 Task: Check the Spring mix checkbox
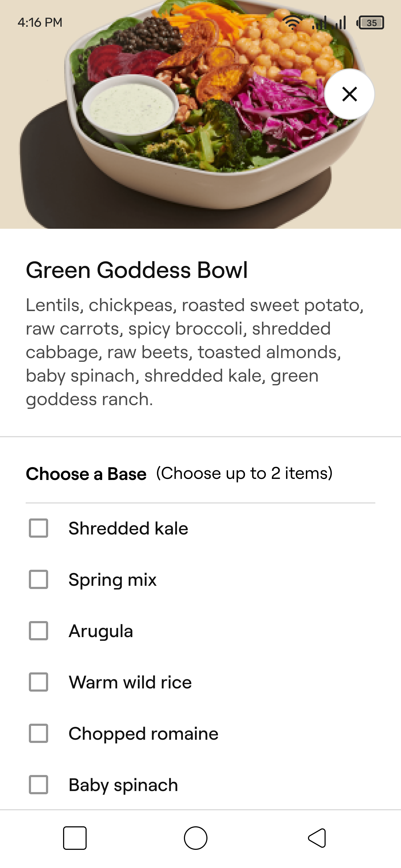(x=38, y=579)
